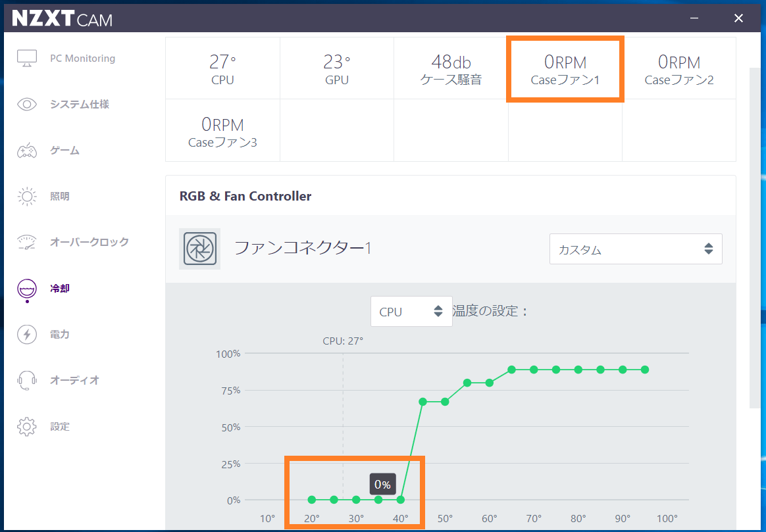Screen dimensions: 766x532
Task: Click the fan curve point at 60°
Action: coord(490,383)
